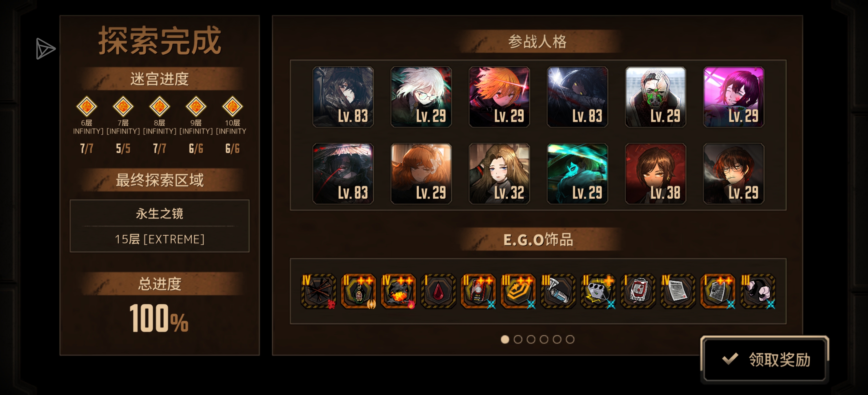This screenshot has height=395, width=868.
Task: Select the golden chevron badge E.G.O gift
Action: pos(518,291)
